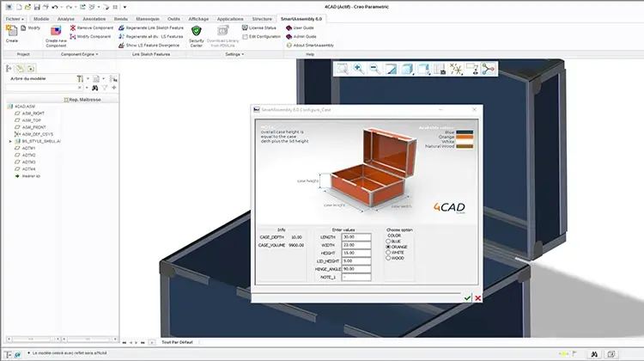The image size is (644, 361).
Task: Confirm dialog with green checkmark
Action: pyautogui.click(x=467, y=297)
